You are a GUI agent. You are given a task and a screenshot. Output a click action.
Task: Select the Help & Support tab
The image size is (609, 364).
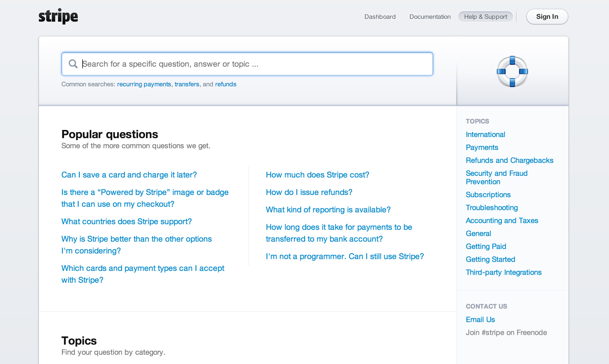pyautogui.click(x=486, y=17)
